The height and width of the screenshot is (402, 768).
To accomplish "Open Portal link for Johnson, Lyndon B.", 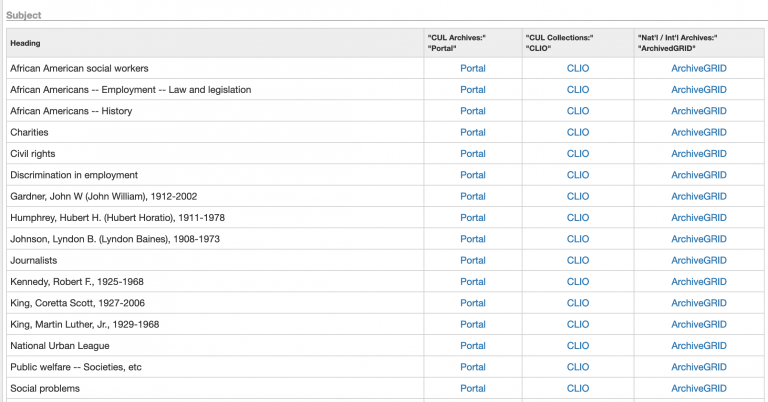I will (x=473, y=239).
